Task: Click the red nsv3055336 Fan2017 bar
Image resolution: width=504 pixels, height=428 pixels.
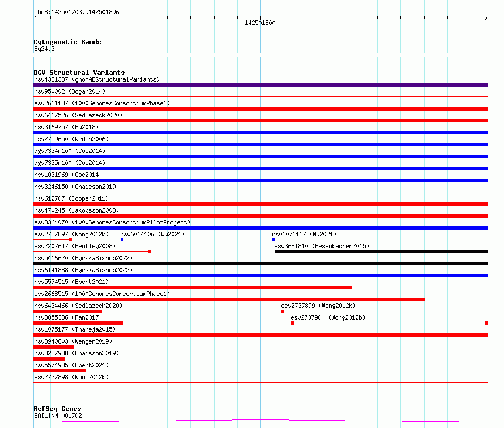Action: click(x=78, y=323)
